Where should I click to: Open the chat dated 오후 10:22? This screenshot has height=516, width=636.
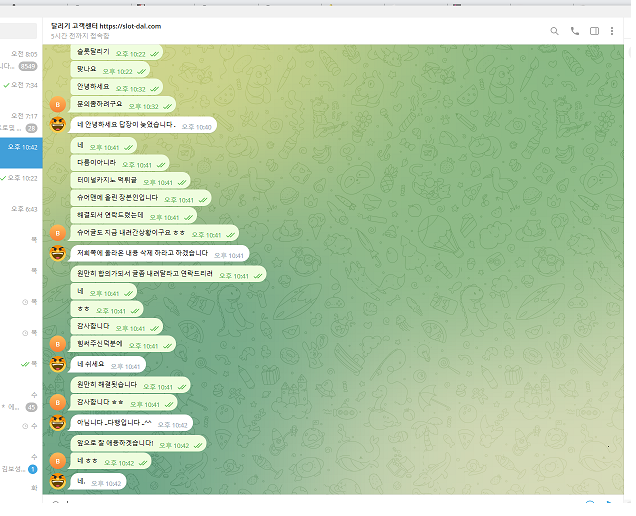pyautogui.click(x=19, y=184)
